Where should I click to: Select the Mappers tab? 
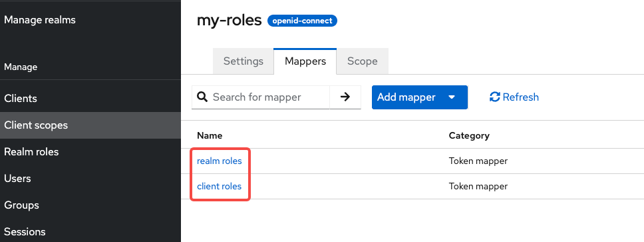pos(305,61)
